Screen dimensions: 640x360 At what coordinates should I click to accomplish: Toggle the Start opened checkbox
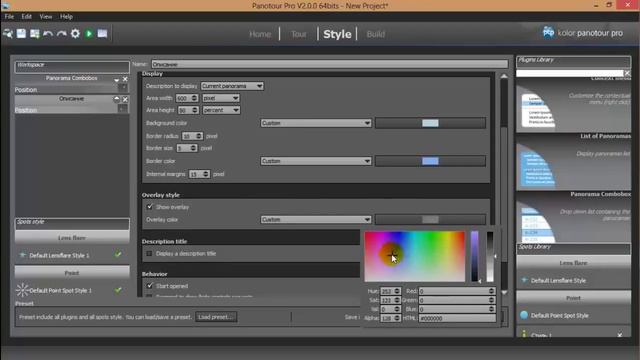[149, 286]
